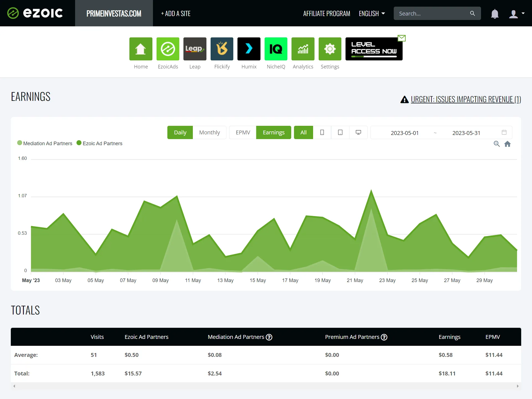Click total Ezoic Ad Partners $15.57
This screenshot has height=399, width=532.
pyautogui.click(x=133, y=374)
